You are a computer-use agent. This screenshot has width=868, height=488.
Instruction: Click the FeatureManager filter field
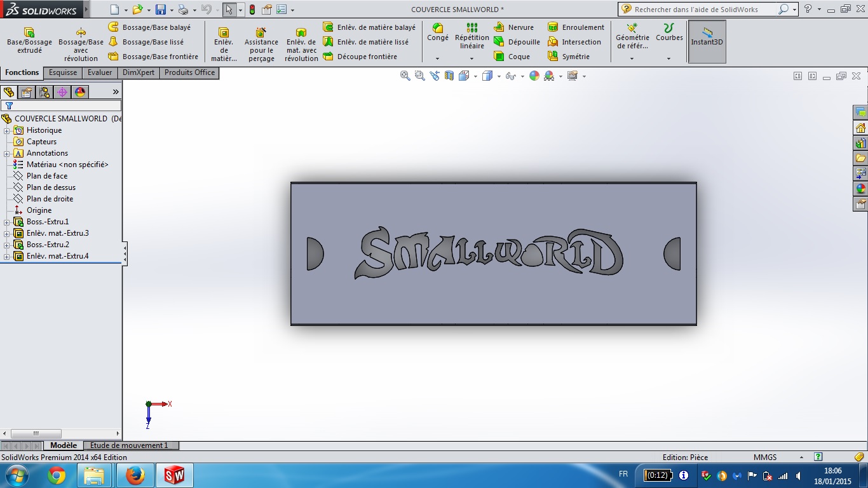[61, 105]
